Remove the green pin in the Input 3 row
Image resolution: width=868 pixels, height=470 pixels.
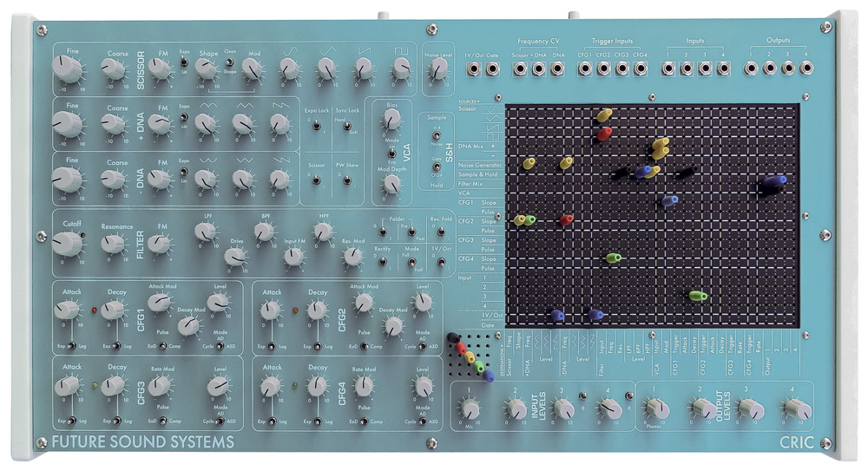click(698, 296)
